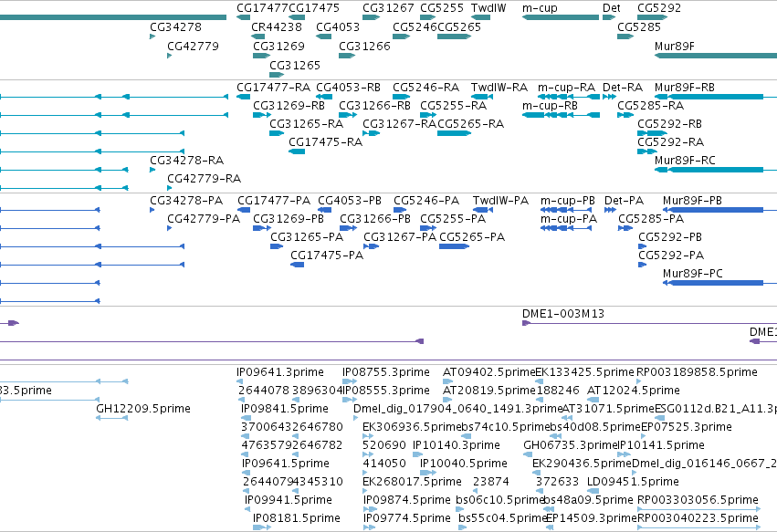Click protein CG17475-PA
The width and height of the screenshot is (777, 532).
[x=297, y=265]
